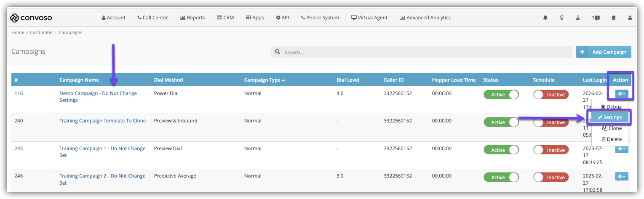Click the alert message bubble icon

596,18
